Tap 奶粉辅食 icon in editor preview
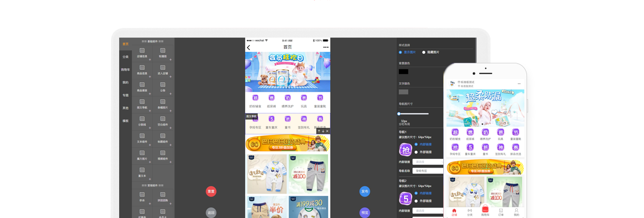 [255, 101]
